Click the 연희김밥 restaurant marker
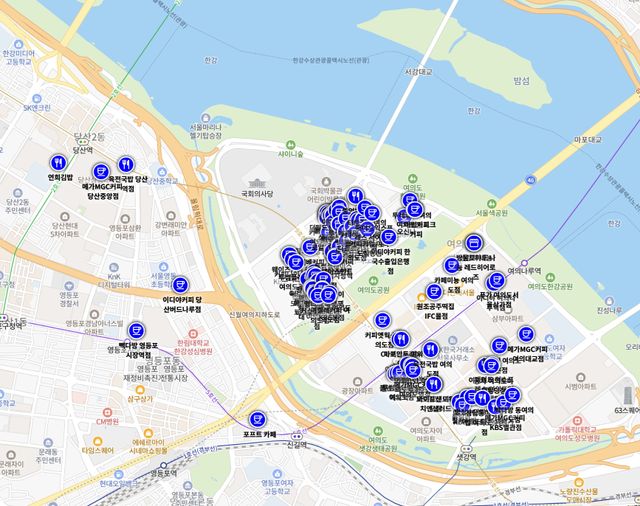640x506 pixels. point(61,163)
